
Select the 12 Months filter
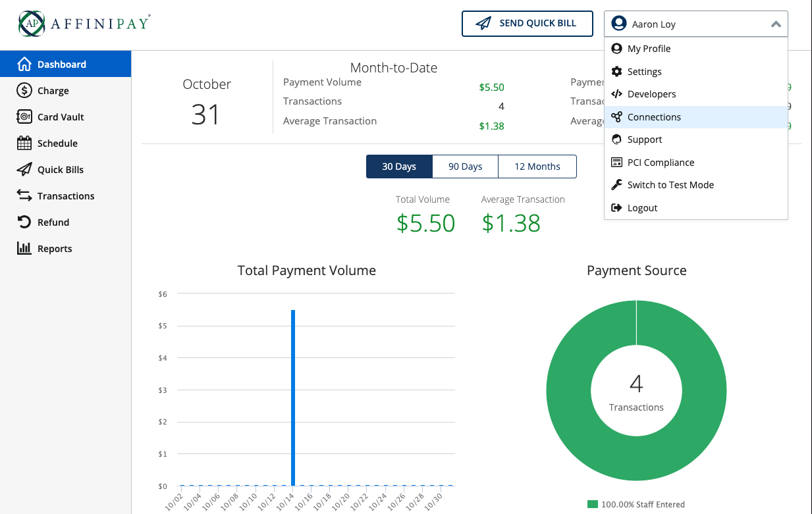point(537,166)
